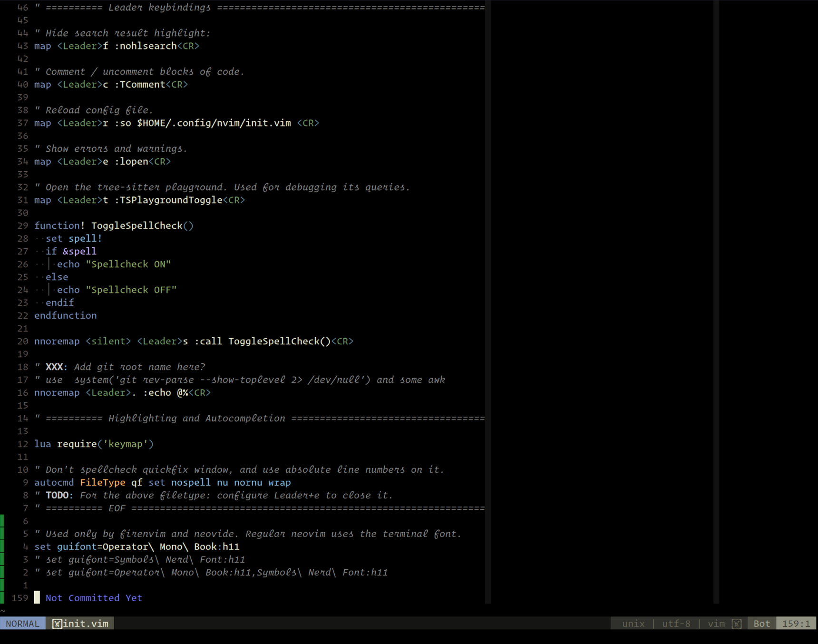Click the ':echo @%' mapping line
This screenshot has width=818, height=644.
click(122, 393)
